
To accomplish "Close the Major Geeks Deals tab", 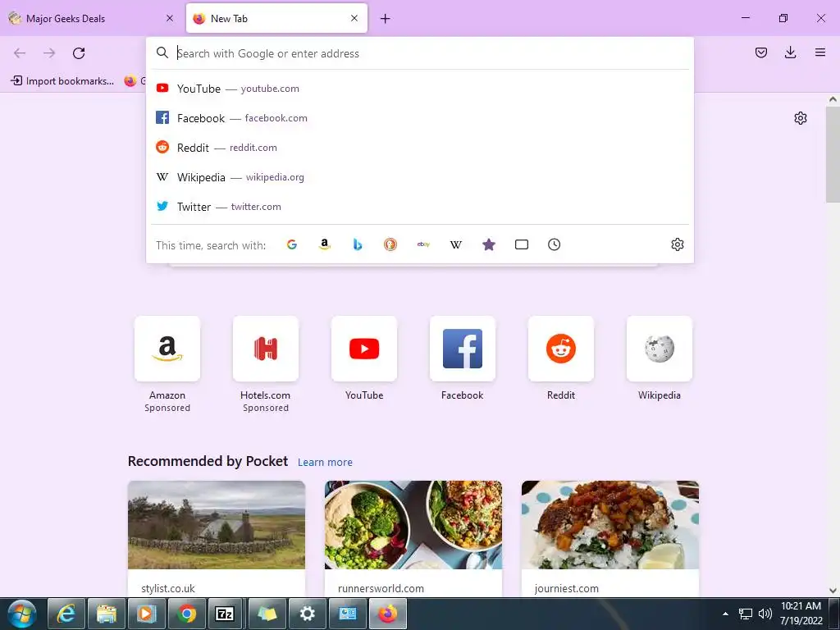I will click(170, 18).
